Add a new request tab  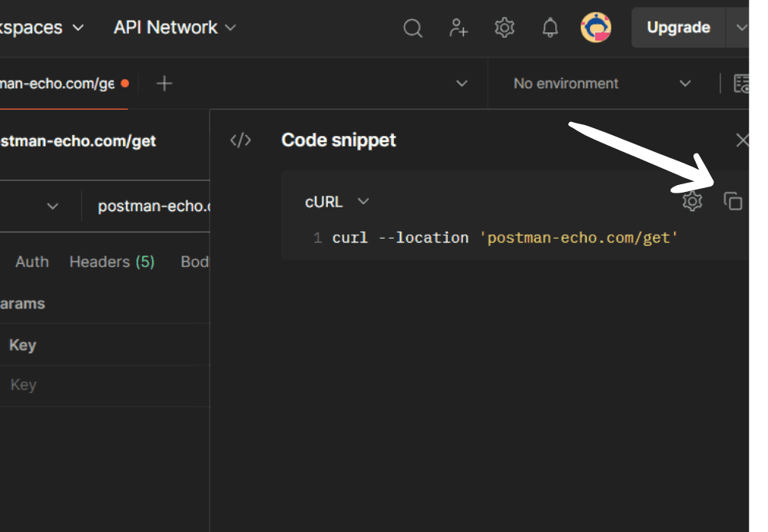[x=164, y=84]
